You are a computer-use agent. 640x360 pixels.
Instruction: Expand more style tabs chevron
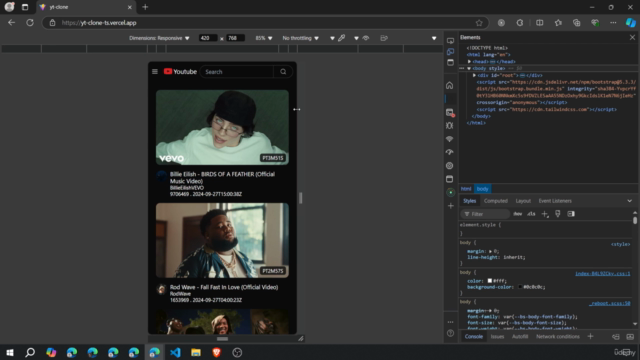[629, 201]
